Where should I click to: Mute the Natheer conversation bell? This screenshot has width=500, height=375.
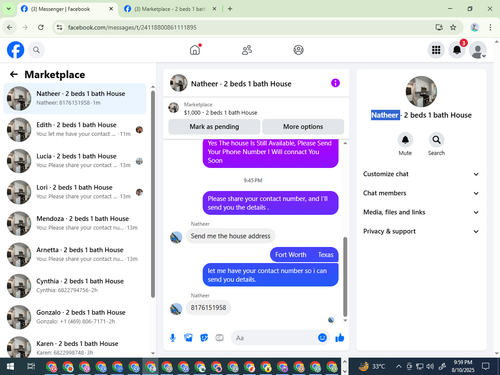pyautogui.click(x=405, y=140)
